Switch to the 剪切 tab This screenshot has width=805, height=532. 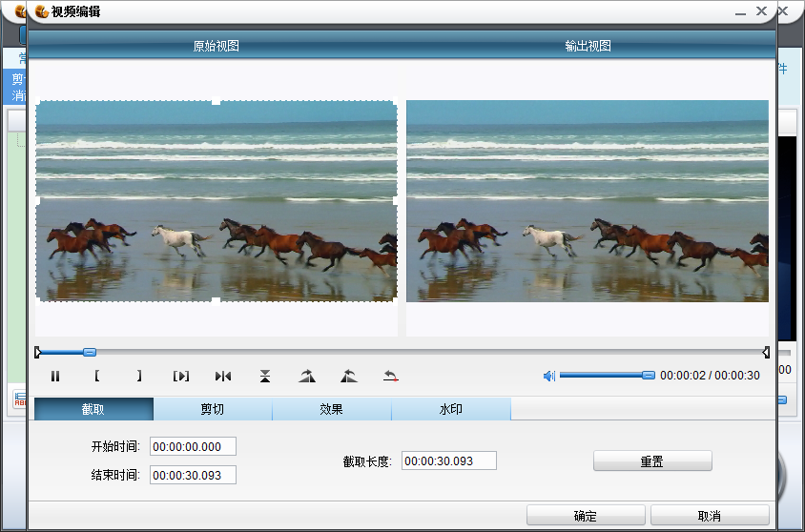(213, 410)
